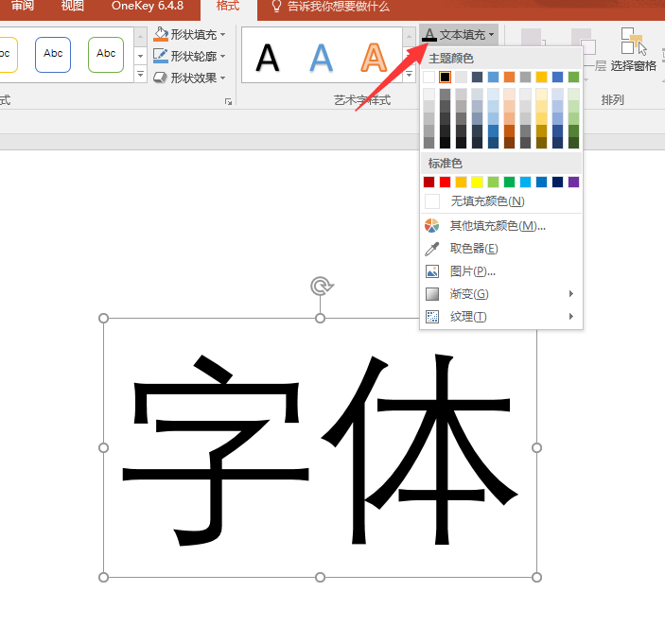Click the 告诉我你想要做什么 search box

[338, 7]
